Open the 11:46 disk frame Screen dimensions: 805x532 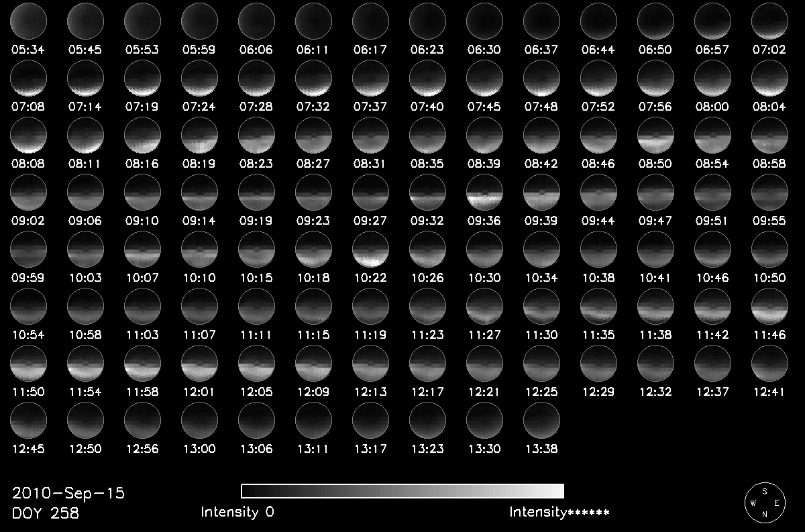769,307
